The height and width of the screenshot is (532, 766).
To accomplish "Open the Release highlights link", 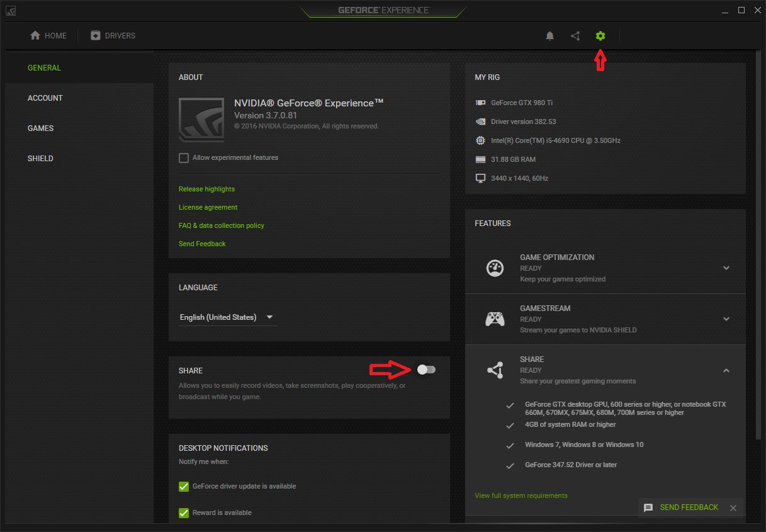I will tap(206, 189).
